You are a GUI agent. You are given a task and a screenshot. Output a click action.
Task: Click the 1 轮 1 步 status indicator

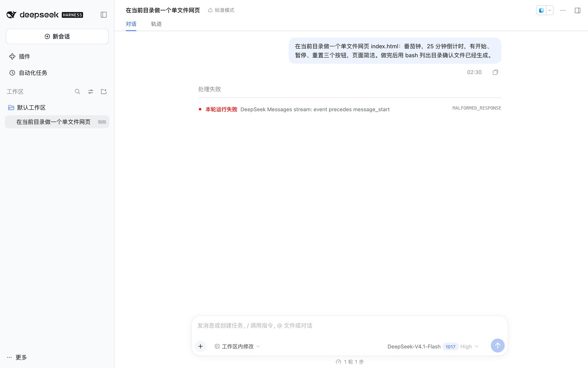coord(349,362)
